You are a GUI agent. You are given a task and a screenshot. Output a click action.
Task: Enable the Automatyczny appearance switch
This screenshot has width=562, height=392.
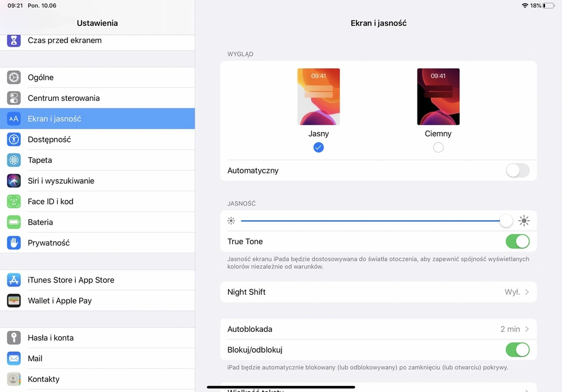[x=517, y=171]
